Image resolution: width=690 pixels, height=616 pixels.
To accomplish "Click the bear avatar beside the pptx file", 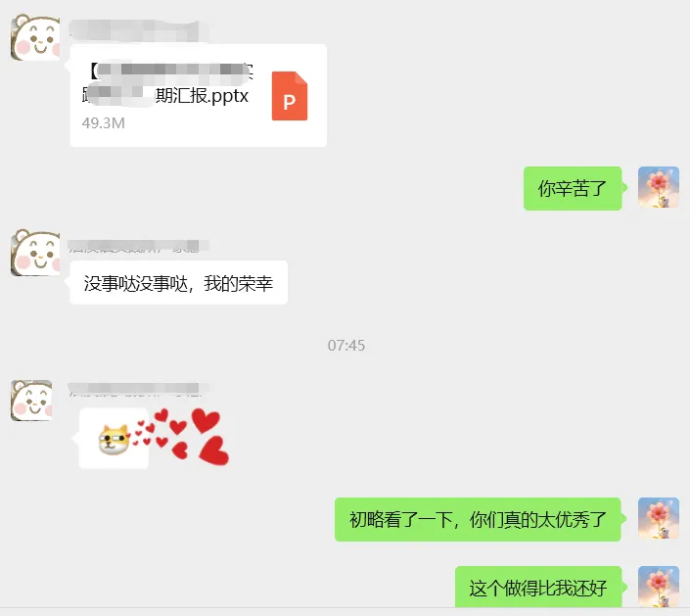I will pyautogui.click(x=35, y=37).
